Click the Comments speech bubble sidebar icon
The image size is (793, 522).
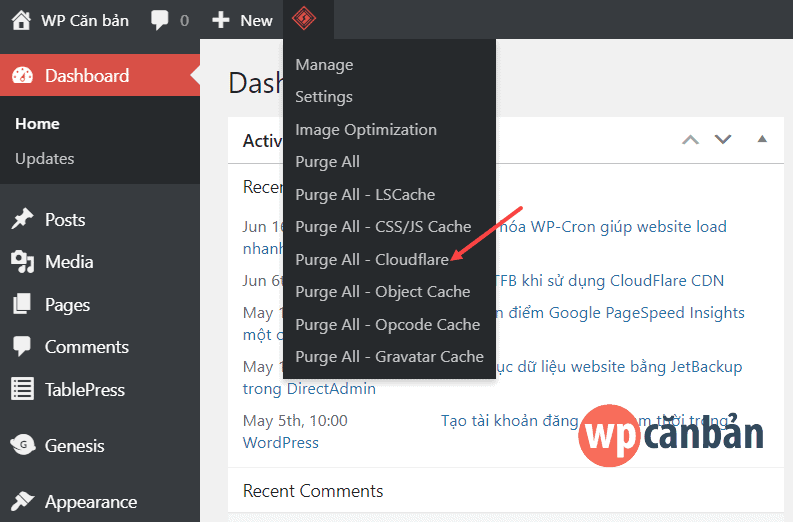pos(22,346)
